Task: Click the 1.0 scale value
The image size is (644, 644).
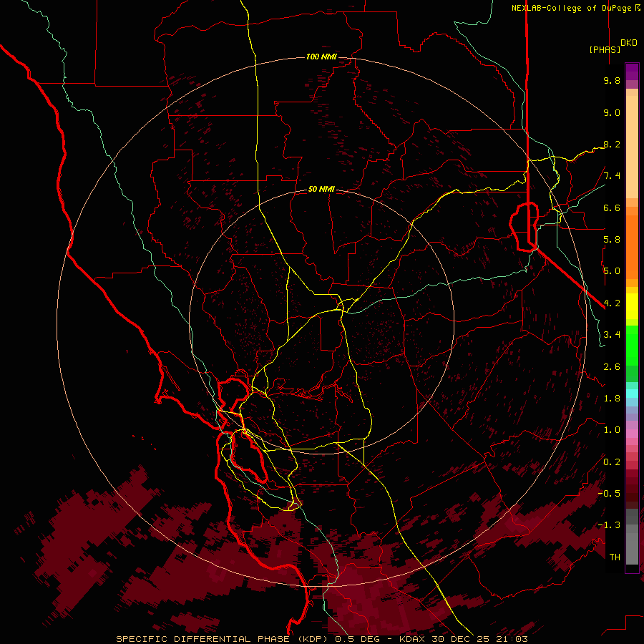Action: 612,430
